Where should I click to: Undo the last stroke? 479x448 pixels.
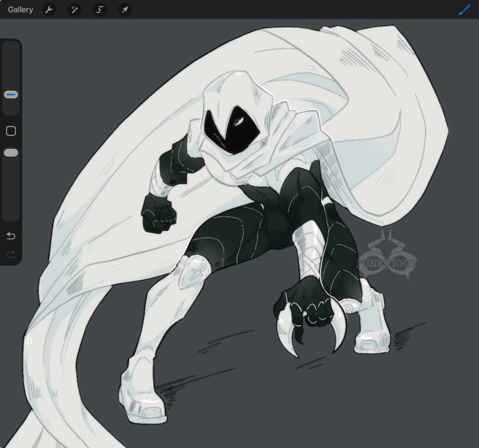[x=11, y=236]
